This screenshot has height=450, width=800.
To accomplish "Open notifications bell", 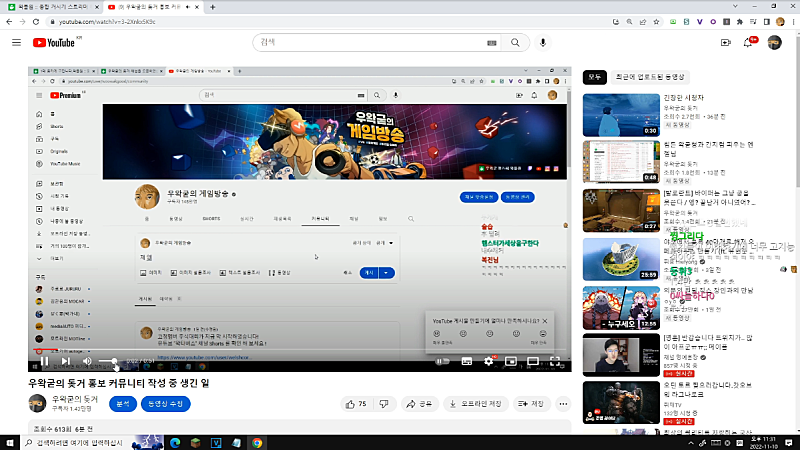I will 748,43.
